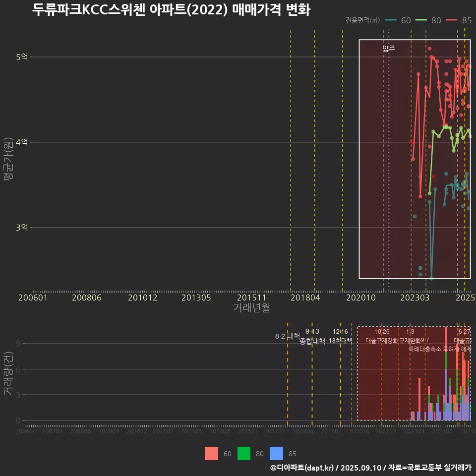
Task: Click 201804 on the price chart x-axis
Action: point(305,297)
